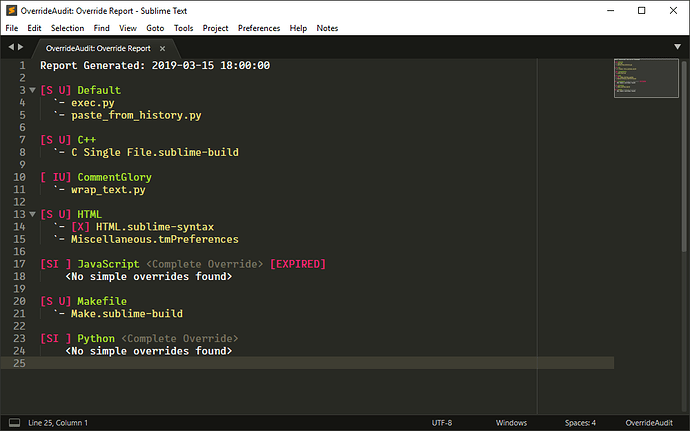The image size is (690, 431).
Task: Click the Report Generated timestamp line
Action: click(x=155, y=66)
